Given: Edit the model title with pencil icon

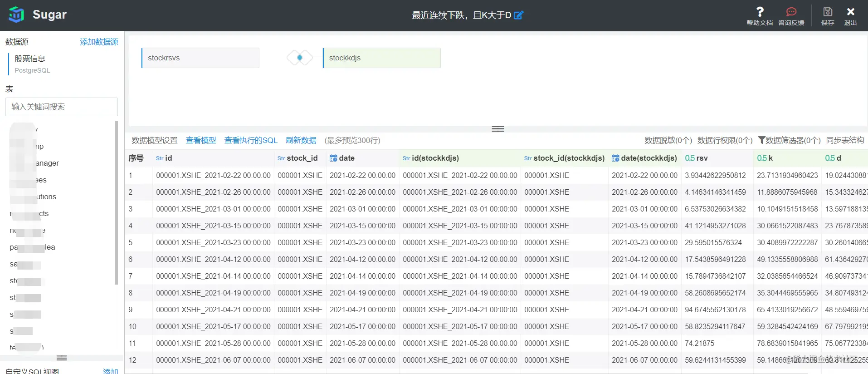Looking at the screenshot, I should pos(518,15).
